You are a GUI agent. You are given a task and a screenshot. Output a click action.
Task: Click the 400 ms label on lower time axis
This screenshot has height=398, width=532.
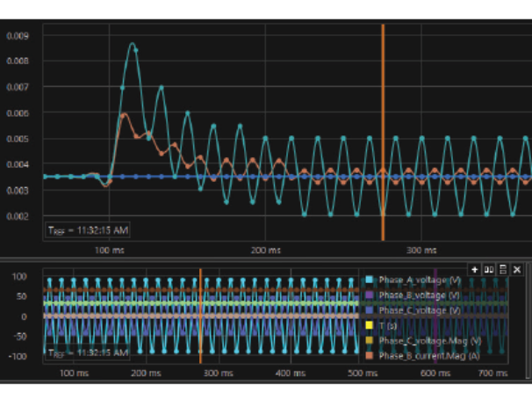pyautogui.click(x=291, y=373)
